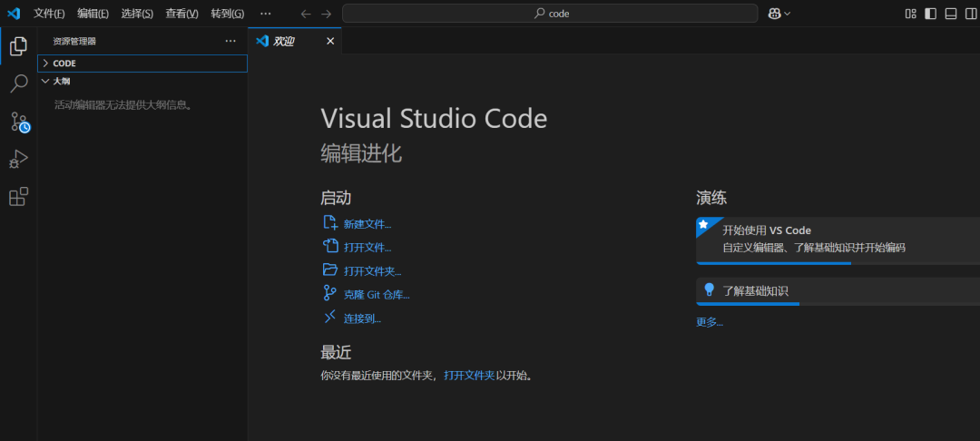Open the Run and Debug view

click(19, 159)
